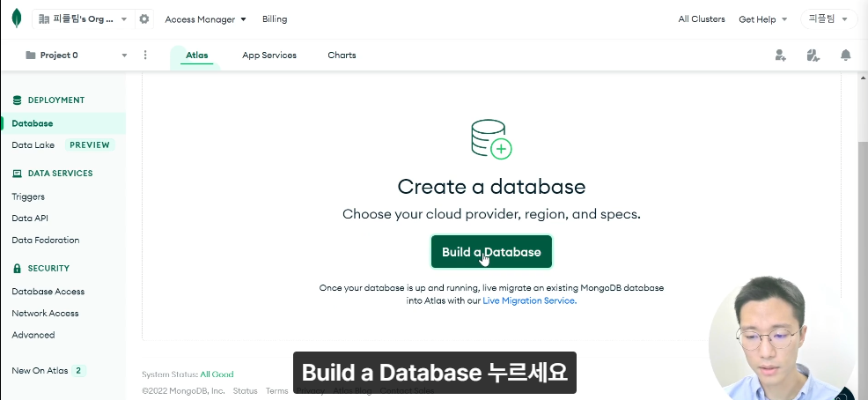Image resolution: width=868 pixels, height=400 pixels.
Task: Click the PREVIEW badge next to Data Lake
Action: pos(90,145)
